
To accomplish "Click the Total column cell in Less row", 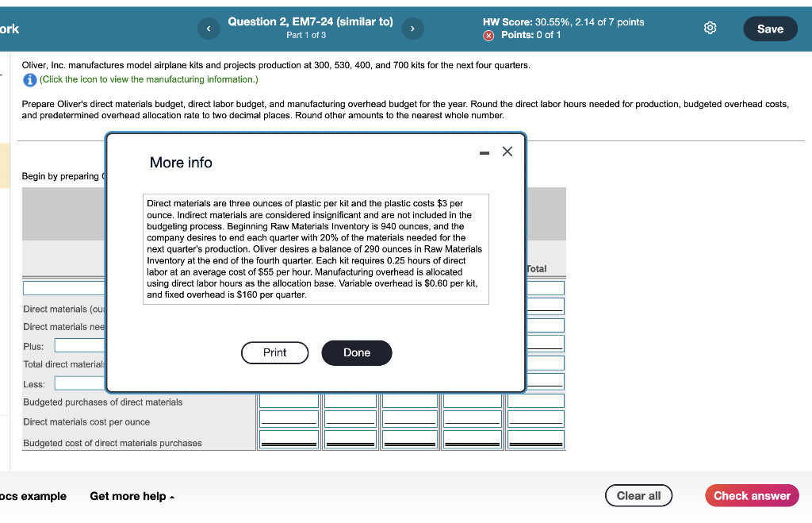I will click(x=546, y=382).
